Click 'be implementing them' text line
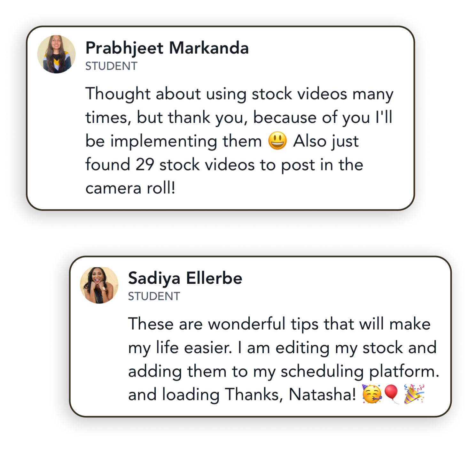476x452 pixels. tap(174, 141)
